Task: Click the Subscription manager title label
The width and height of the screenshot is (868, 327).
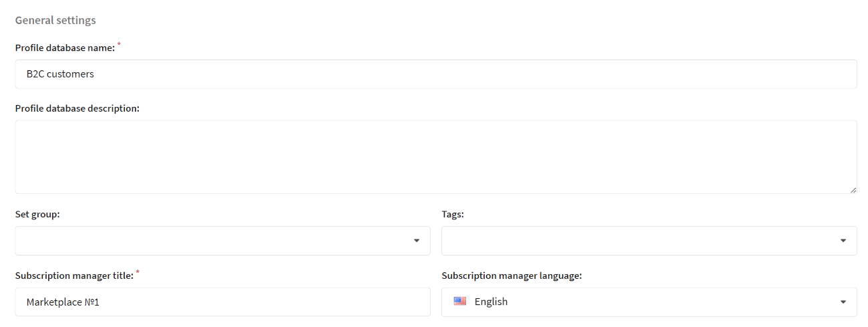Action: [x=74, y=276]
